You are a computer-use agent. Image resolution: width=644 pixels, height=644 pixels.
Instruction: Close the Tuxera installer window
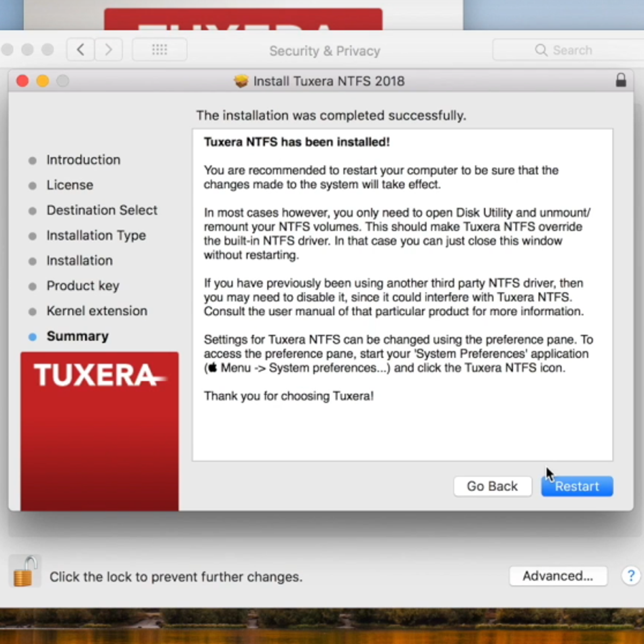point(23,81)
